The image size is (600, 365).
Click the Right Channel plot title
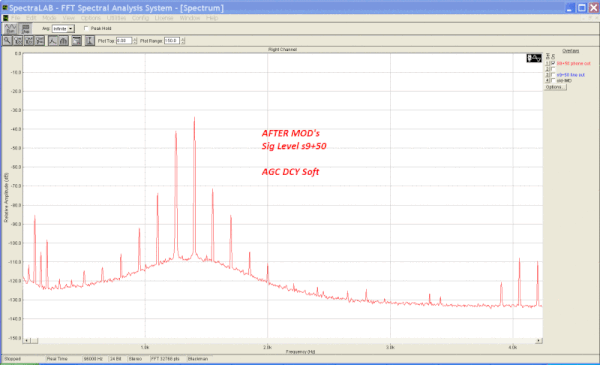coord(282,50)
